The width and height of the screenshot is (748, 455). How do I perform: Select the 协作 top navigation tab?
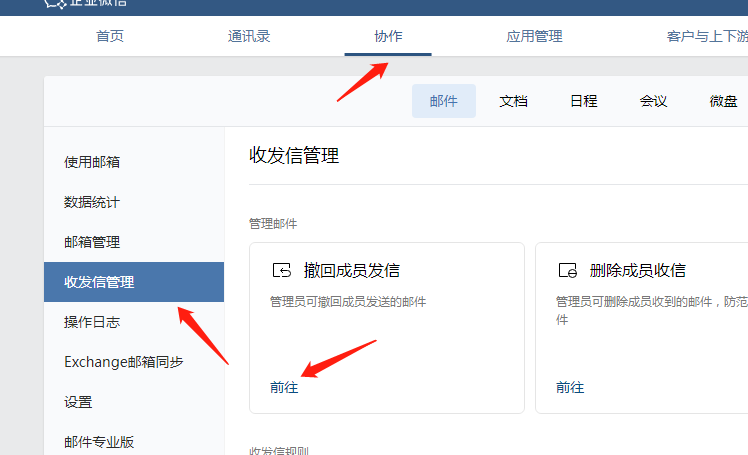coord(388,36)
